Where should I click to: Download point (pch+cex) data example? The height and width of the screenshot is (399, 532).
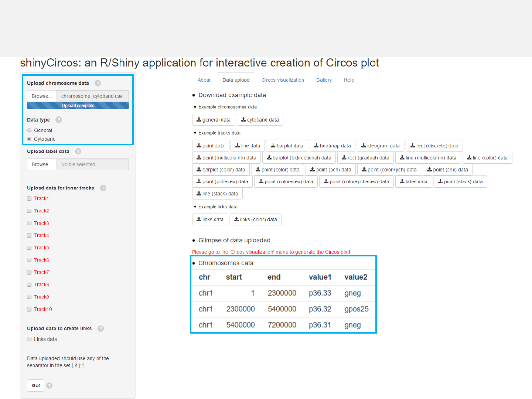pos(222,181)
